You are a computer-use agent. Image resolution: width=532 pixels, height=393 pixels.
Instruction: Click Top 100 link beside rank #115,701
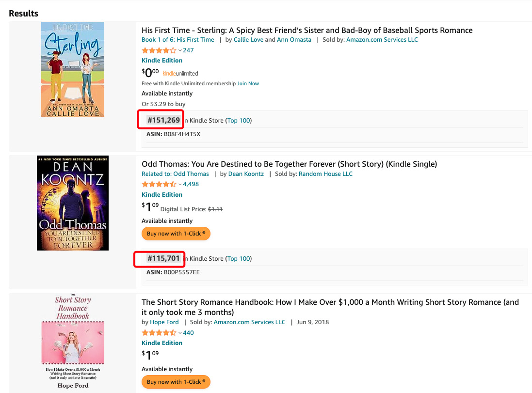(239, 259)
